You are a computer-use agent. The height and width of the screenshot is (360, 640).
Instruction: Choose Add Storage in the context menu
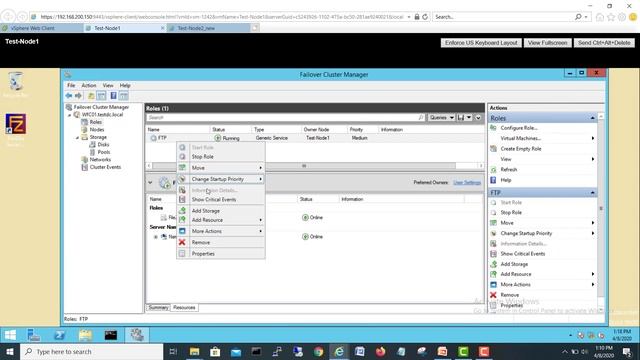tap(221, 211)
